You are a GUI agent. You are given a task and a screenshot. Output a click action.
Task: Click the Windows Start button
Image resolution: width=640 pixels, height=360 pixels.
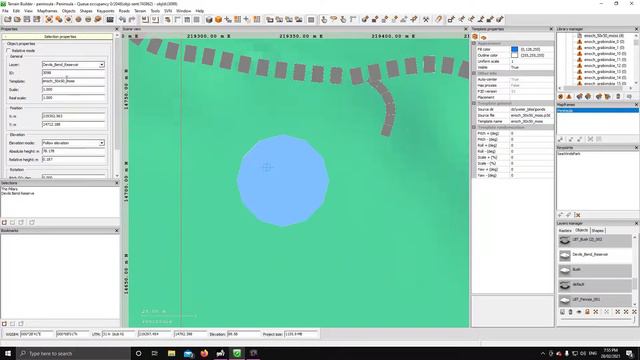click(8, 353)
